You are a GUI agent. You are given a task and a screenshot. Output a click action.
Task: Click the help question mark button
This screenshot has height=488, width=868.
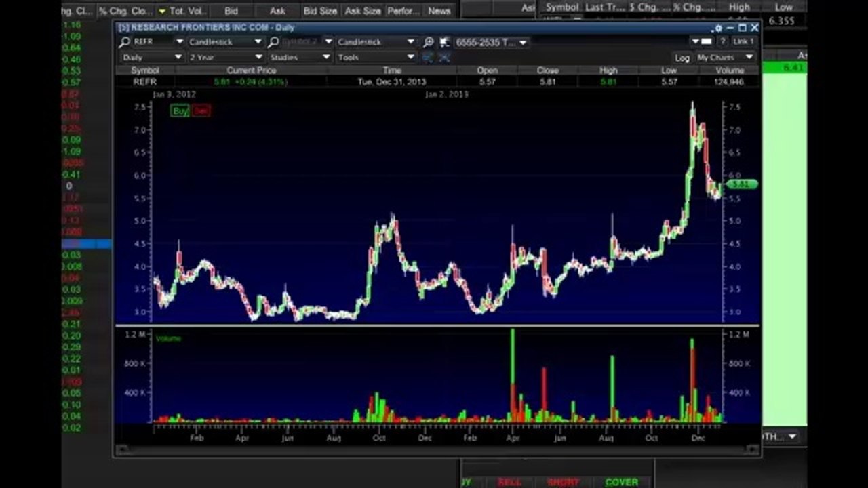pyautogui.click(x=723, y=42)
